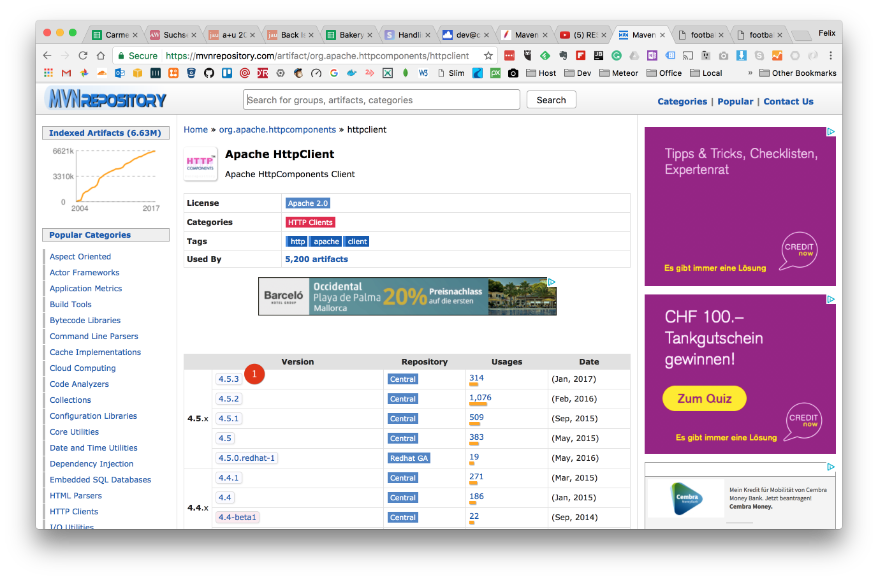
Task: Focus the artifact search field
Action: [x=381, y=100]
